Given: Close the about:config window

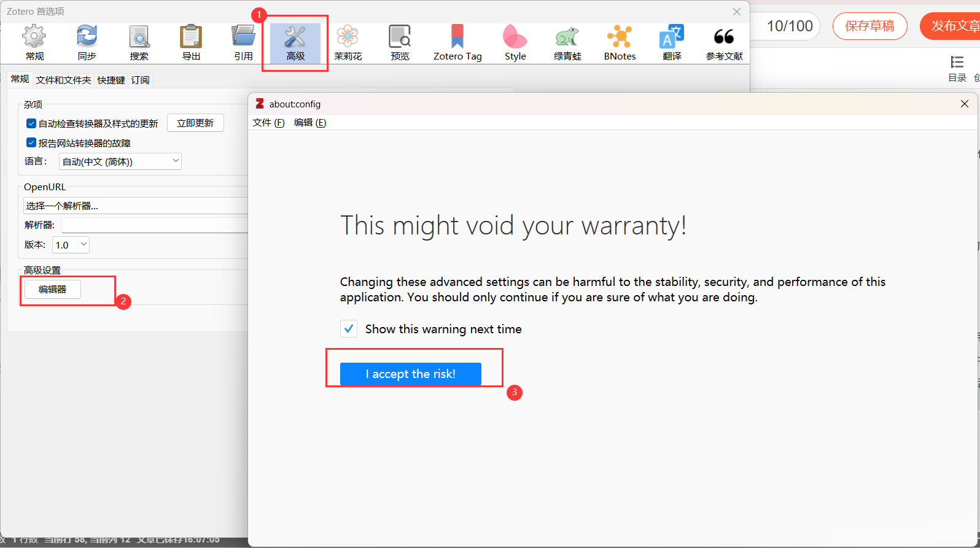Looking at the screenshot, I should (965, 104).
